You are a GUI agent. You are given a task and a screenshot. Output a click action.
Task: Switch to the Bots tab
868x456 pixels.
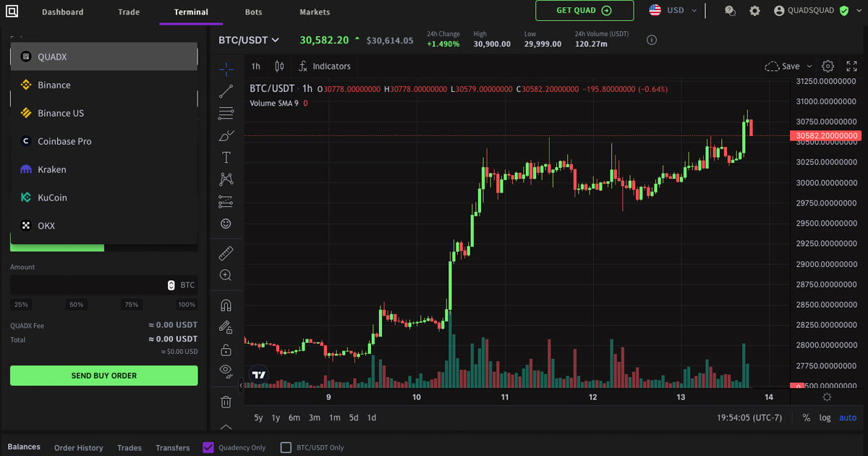click(253, 12)
